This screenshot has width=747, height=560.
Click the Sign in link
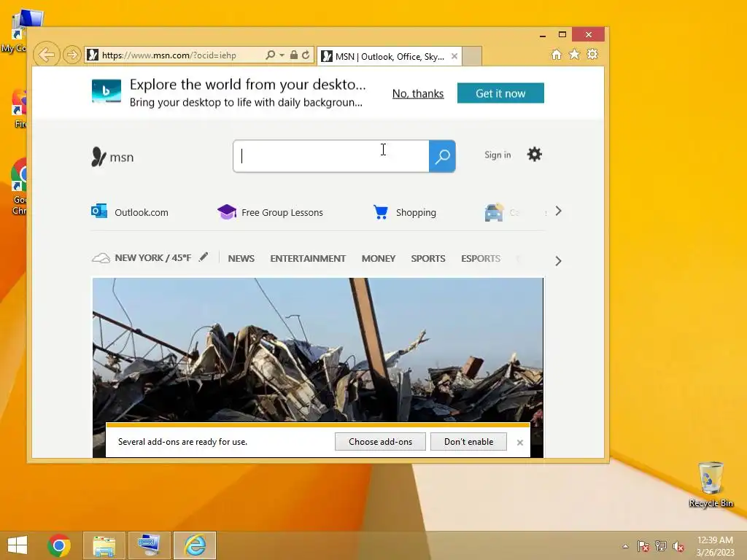click(498, 155)
